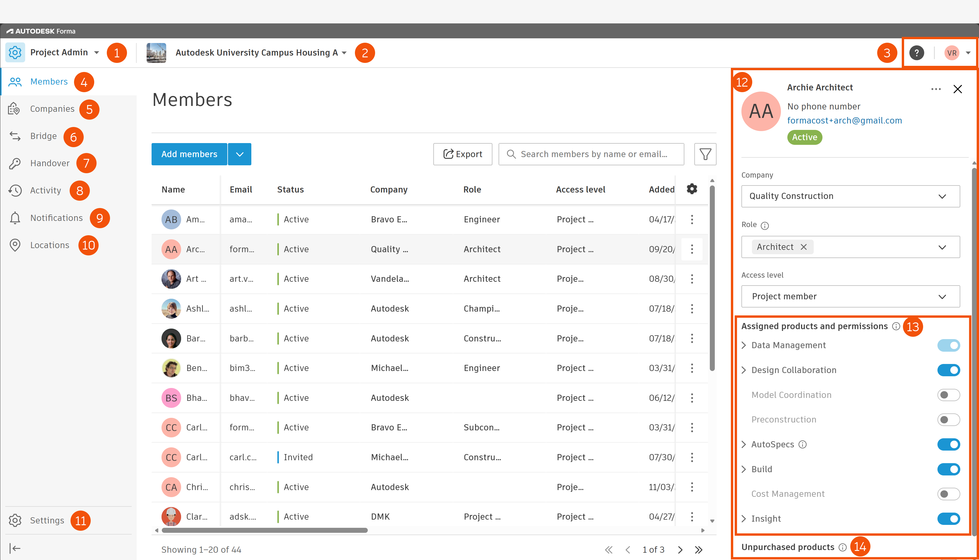Click the Export button
Viewport: 979px width, 560px height.
click(463, 154)
